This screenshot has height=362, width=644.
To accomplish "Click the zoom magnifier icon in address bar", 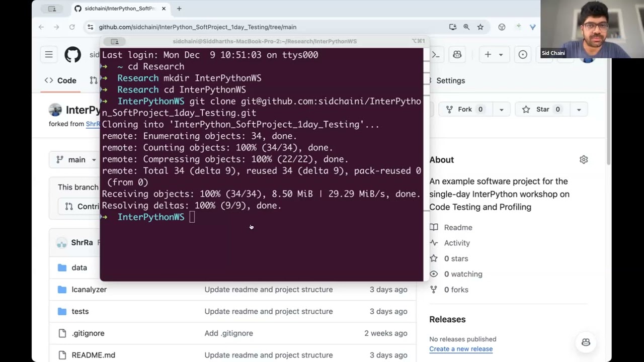I will 466,27.
